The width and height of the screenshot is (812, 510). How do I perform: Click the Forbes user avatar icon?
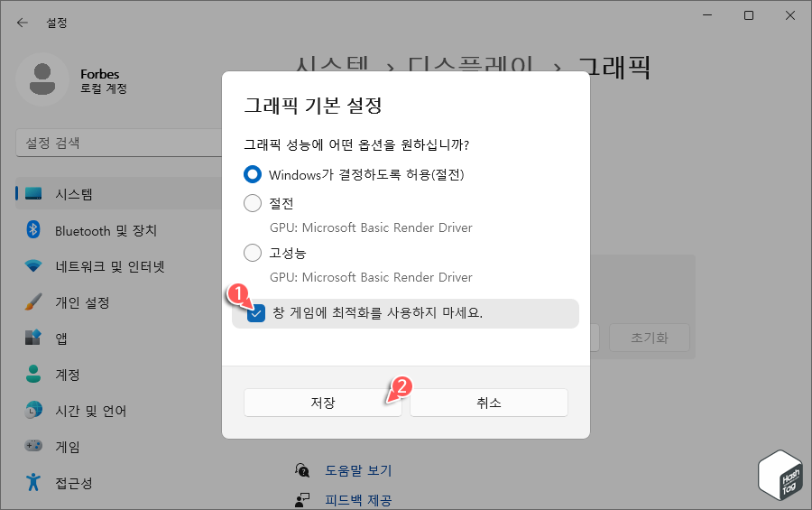42,79
